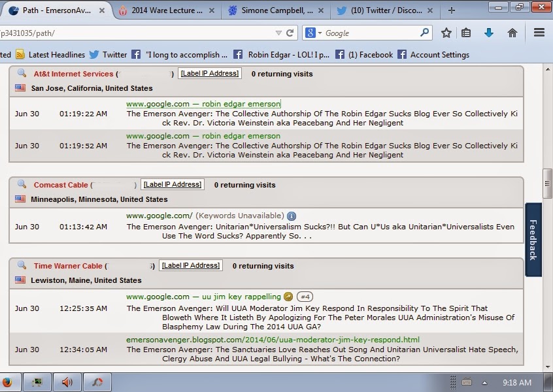The height and width of the screenshot is (392, 553).
Task: Open the speaker volume taskbar app
Action: pyautogui.click(x=67, y=382)
